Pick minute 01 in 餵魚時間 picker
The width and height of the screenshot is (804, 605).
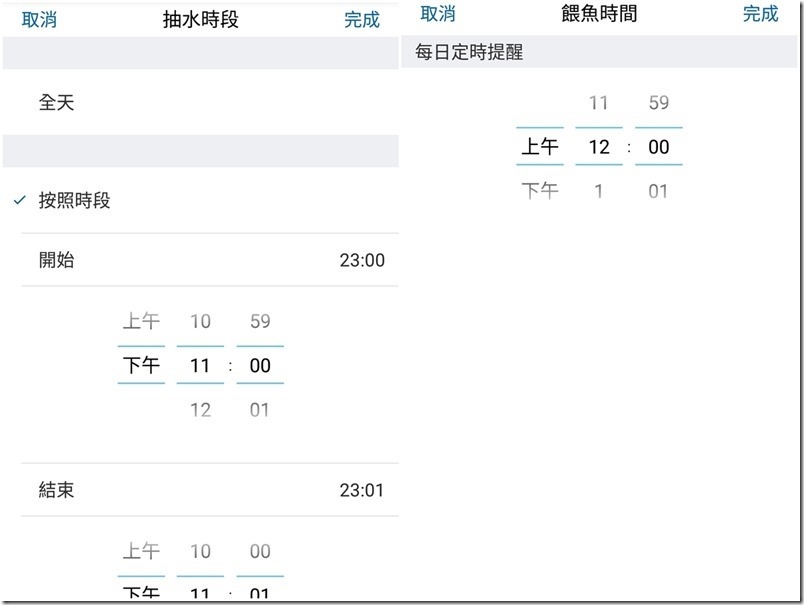pos(658,190)
